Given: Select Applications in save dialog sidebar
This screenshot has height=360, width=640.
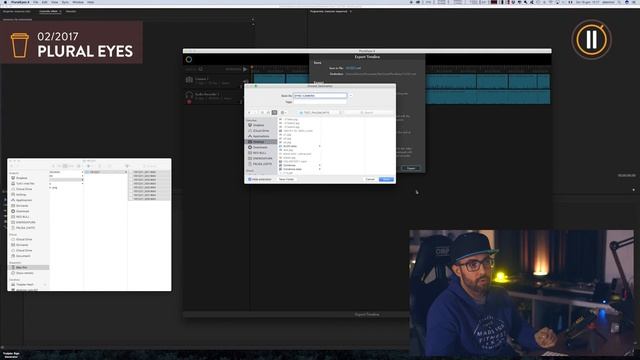Looking at the screenshot, I should click(261, 136).
